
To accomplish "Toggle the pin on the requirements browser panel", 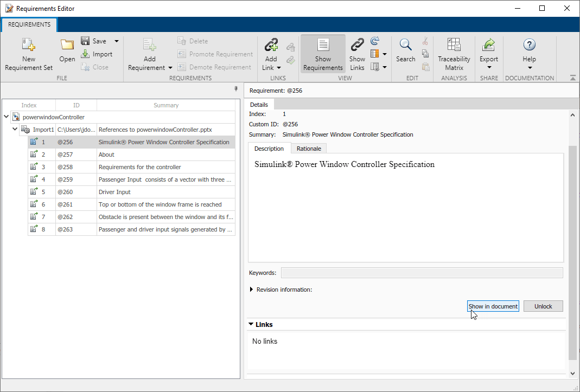I will 236,88.
